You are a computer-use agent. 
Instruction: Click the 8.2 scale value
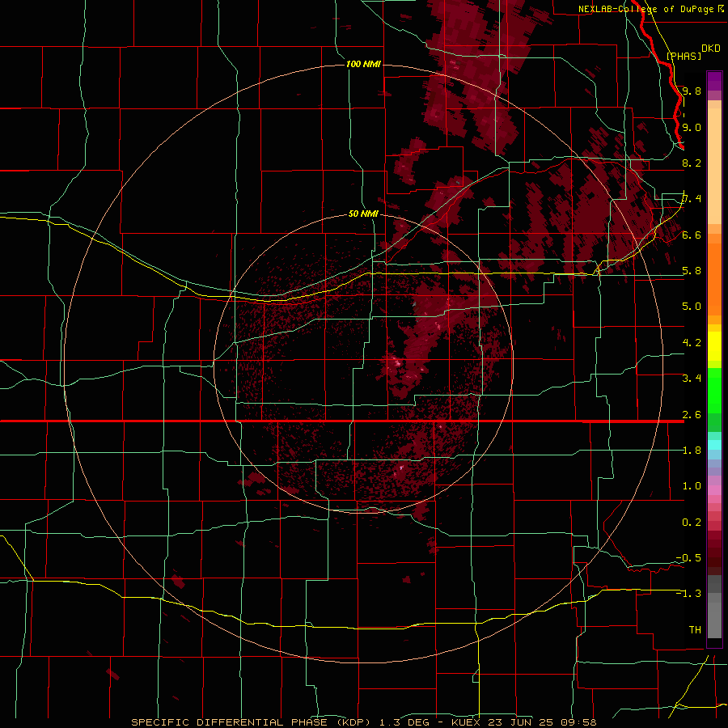coord(692,163)
